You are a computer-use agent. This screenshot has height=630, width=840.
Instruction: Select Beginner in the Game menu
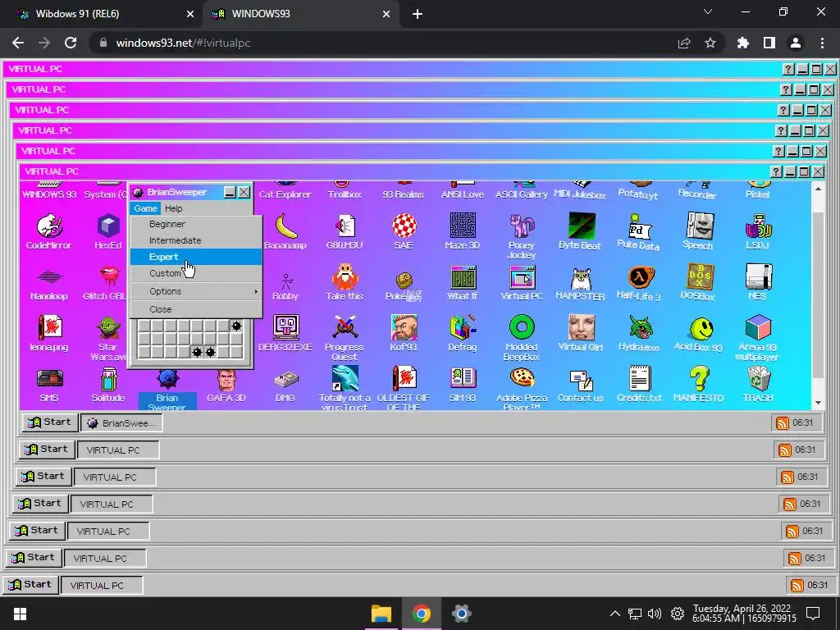coord(195,224)
